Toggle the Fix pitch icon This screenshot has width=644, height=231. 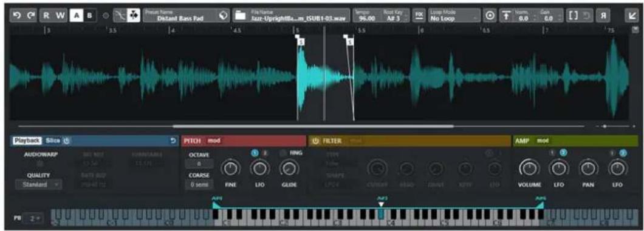coord(419,16)
